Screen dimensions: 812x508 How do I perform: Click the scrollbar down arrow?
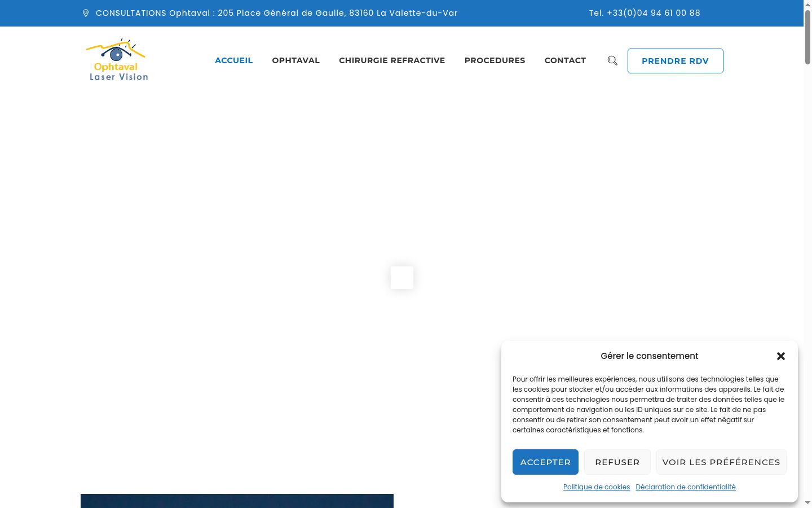pos(807,503)
